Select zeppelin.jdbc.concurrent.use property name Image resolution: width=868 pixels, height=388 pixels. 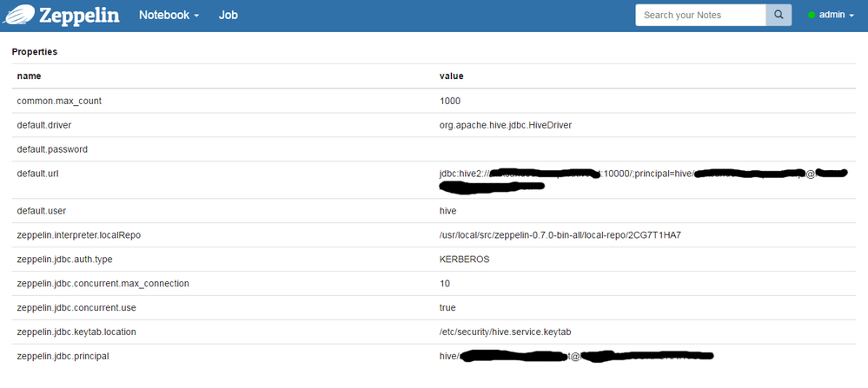76,308
